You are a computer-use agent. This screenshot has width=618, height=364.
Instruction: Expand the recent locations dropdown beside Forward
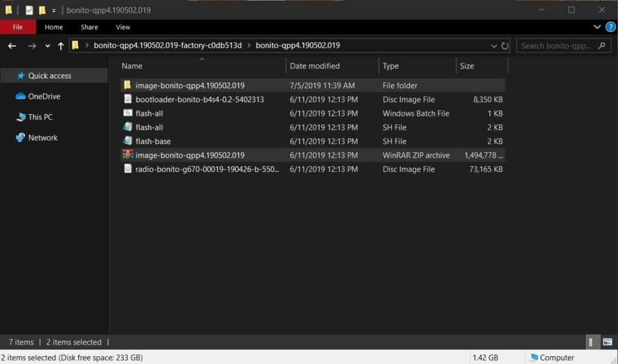coord(46,45)
